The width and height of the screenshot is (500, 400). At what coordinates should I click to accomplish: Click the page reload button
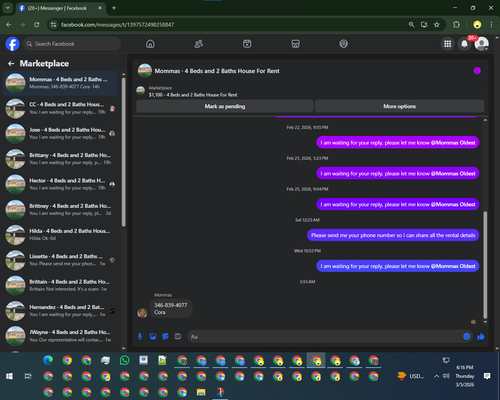tap(37, 25)
